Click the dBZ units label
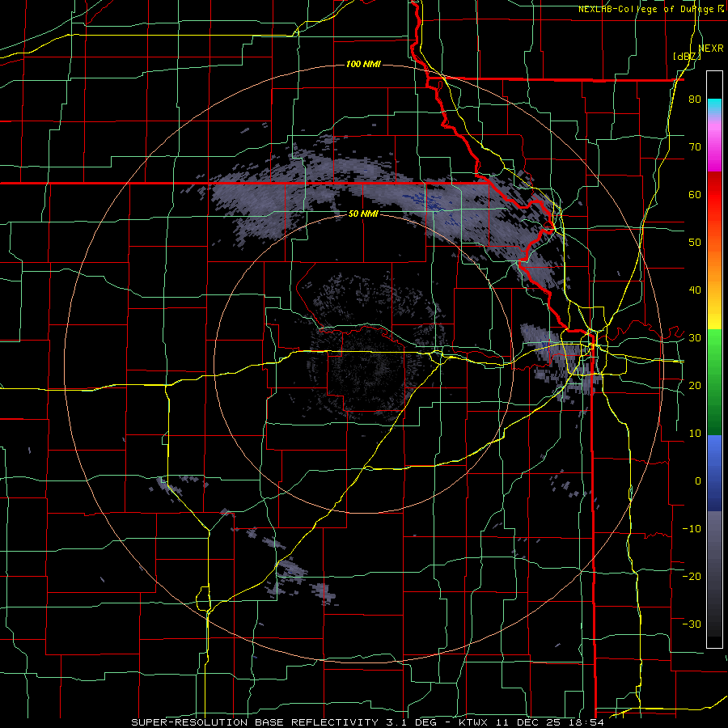Screen dimensions: 728x728 [x=687, y=56]
